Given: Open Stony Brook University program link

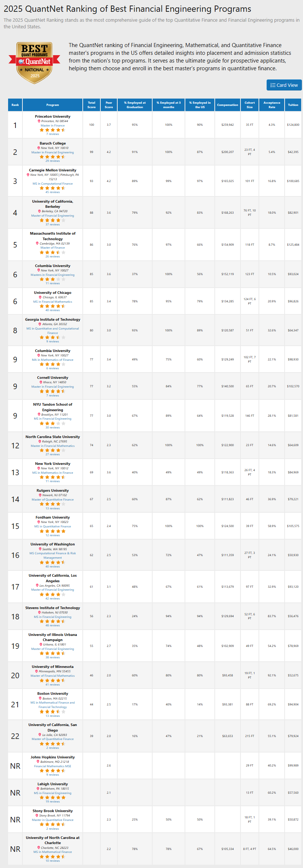Looking at the screenshot, I should (x=53, y=811).
